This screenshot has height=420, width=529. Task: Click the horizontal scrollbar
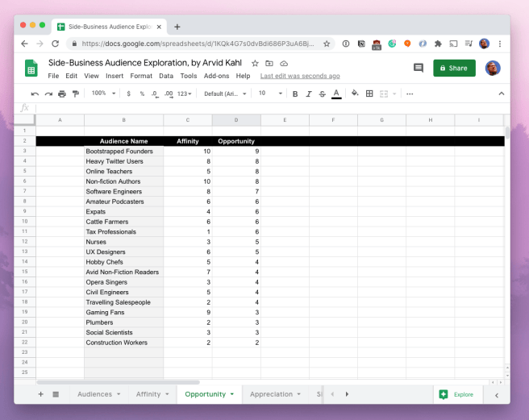point(118,382)
